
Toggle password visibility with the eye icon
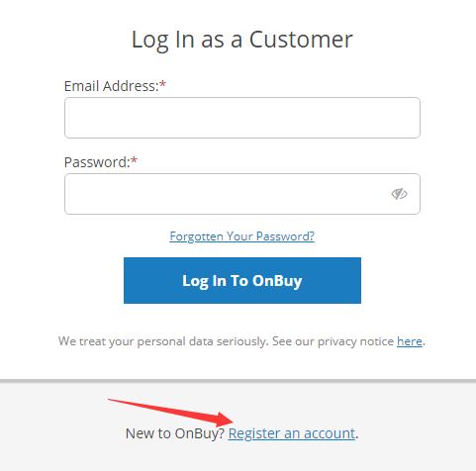tap(399, 194)
